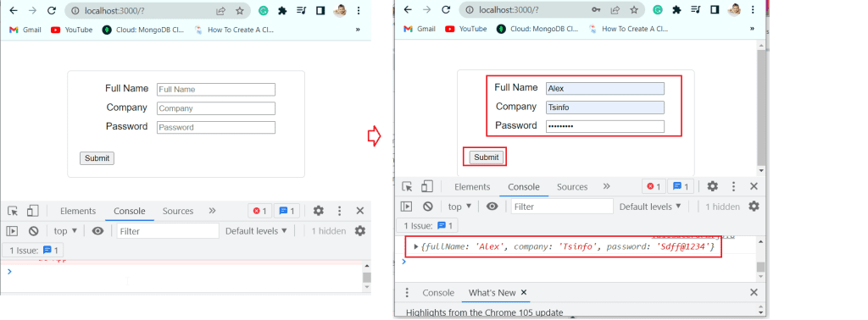The width and height of the screenshot is (868, 320).
Task: Click the 1 Issue badge in the blank-form window
Action: [33, 251]
